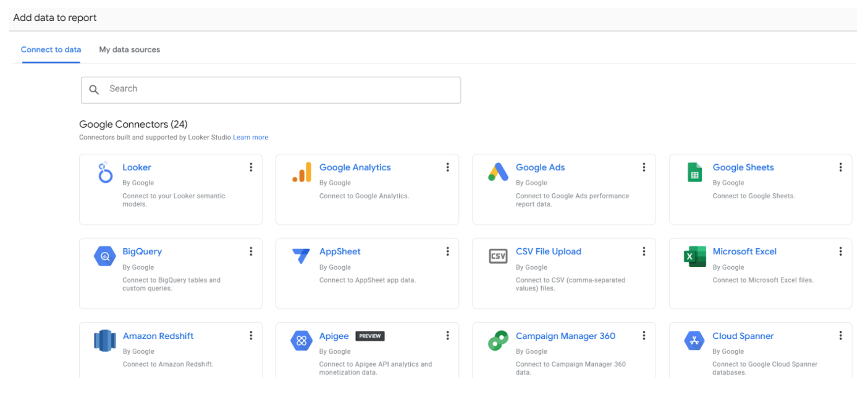Click the Amazon Redshift icon
868x397 pixels.
(x=105, y=340)
